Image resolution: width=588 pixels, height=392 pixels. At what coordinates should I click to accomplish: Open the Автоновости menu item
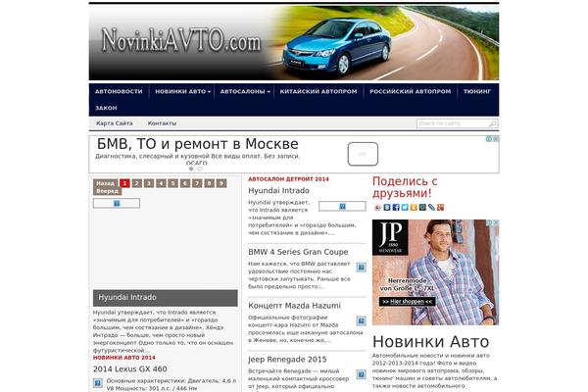tap(119, 91)
